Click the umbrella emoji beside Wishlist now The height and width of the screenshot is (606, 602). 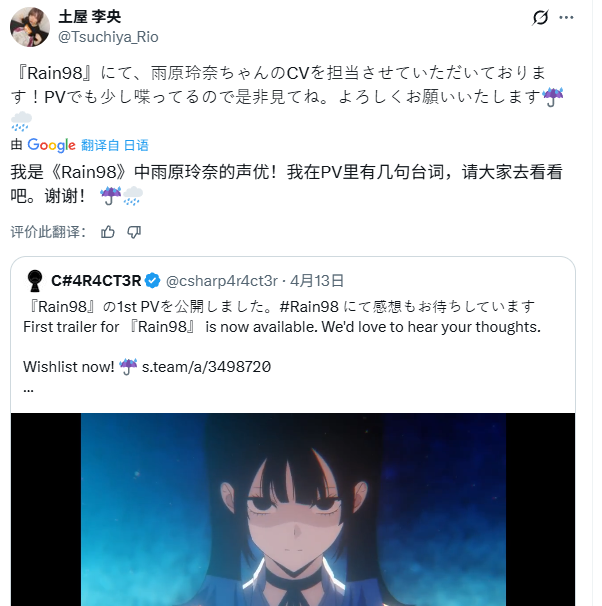128,367
